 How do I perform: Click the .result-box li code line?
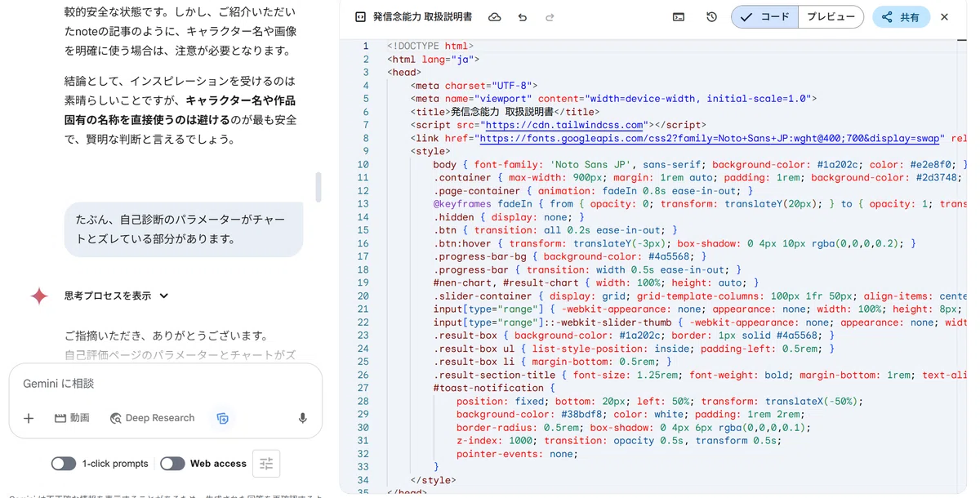[x=552, y=362]
